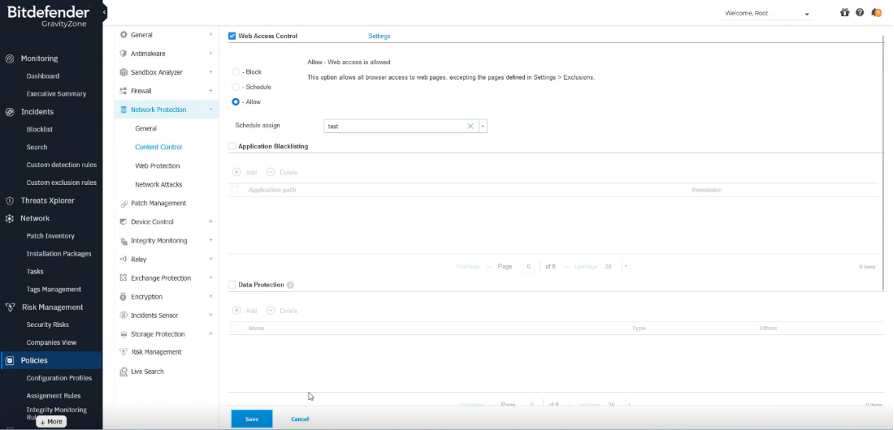The height and width of the screenshot is (430, 894).
Task: Select the Block radio button
Action: [236, 72]
